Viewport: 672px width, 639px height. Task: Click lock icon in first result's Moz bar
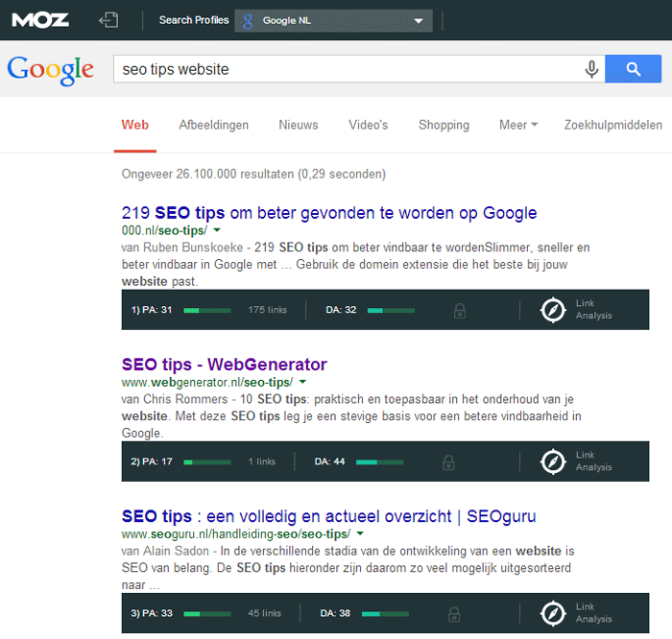coord(460,310)
